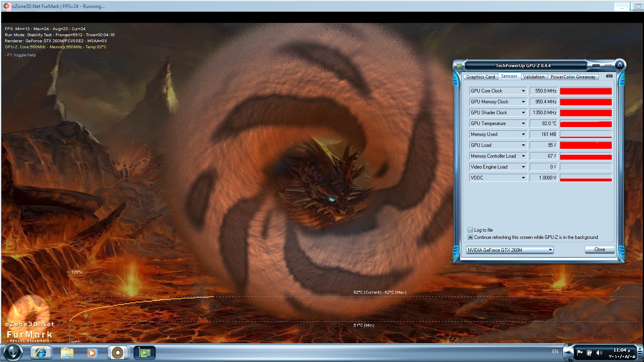This screenshot has height=362, width=644.
Task: Toggle the Log to file checkbox
Action: pyautogui.click(x=470, y=230)
